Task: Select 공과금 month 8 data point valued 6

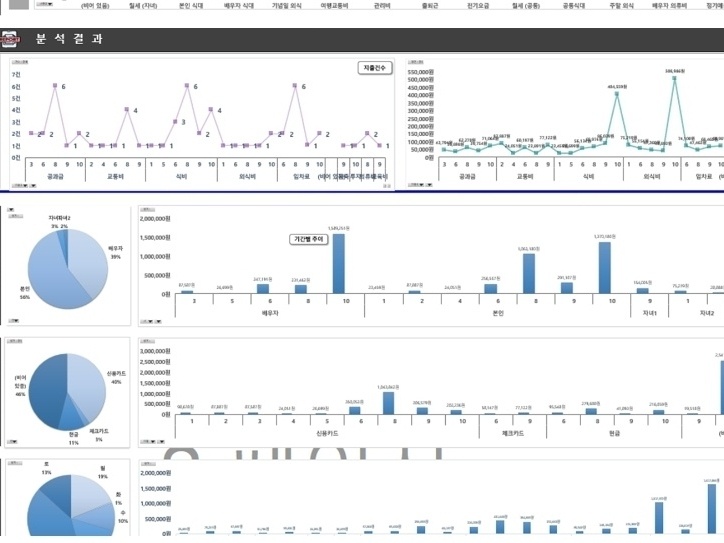Action: (x=55, y=85)
